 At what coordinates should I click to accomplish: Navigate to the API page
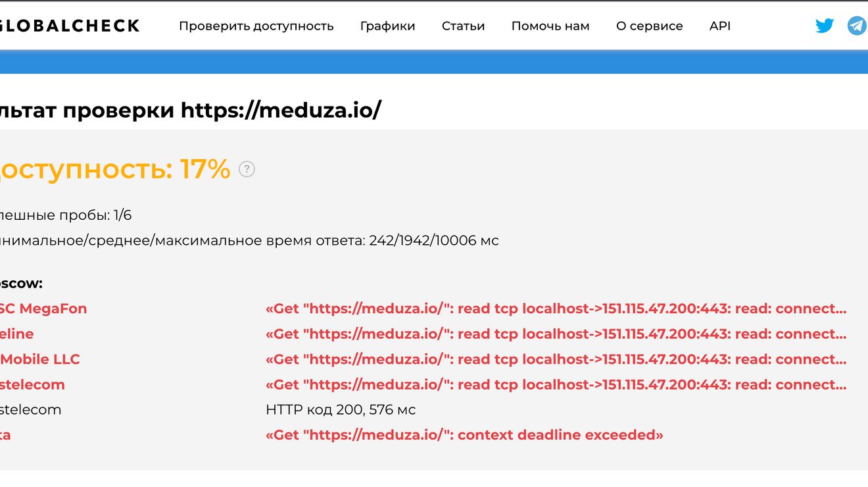pos(720,26)
